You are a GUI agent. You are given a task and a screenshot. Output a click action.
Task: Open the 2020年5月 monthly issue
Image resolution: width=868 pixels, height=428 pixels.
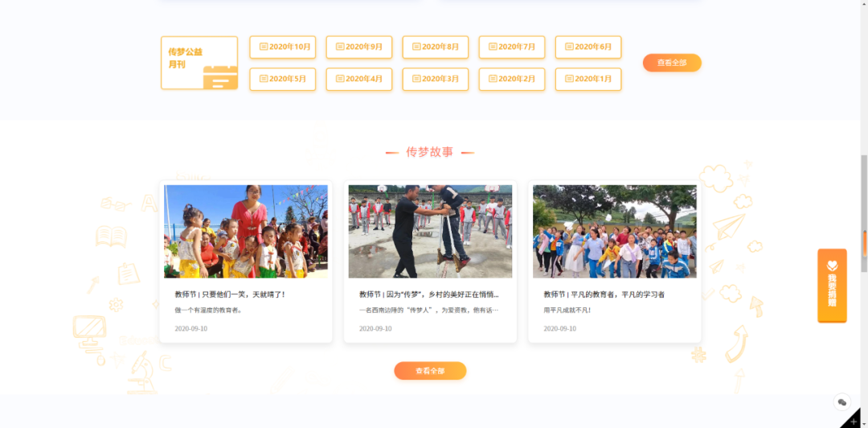(x=282, y=79)
